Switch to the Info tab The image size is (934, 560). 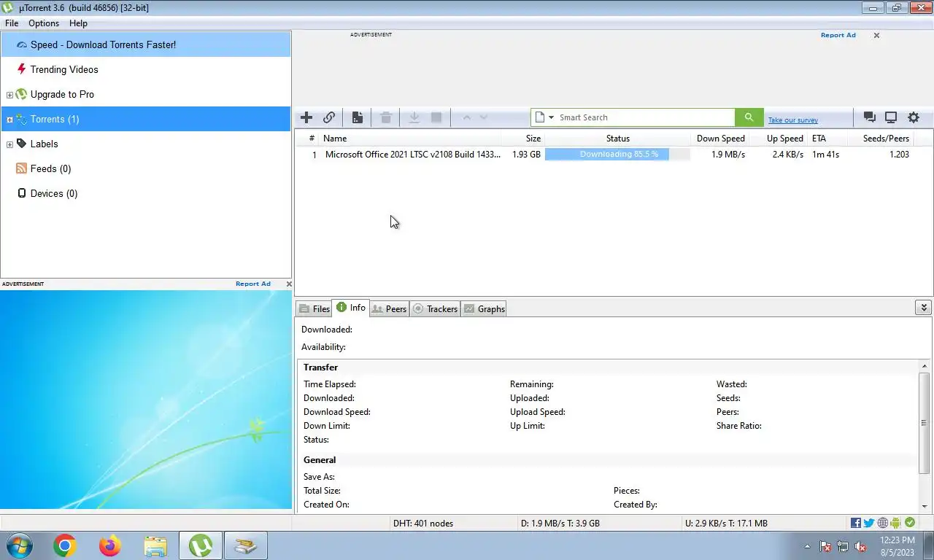pyautogui.click(x=351, y=308)
